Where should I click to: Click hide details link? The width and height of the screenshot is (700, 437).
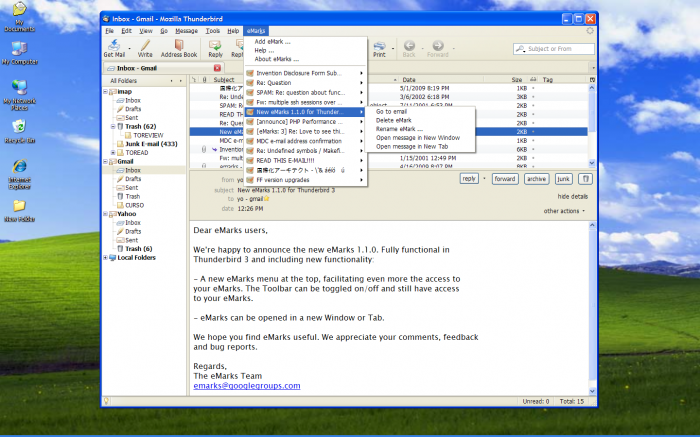[572, 196]
